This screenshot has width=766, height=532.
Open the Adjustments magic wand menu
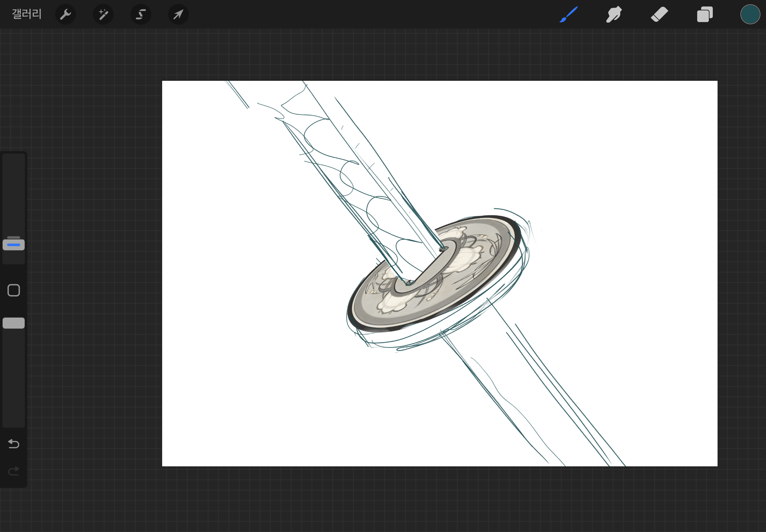pyautogui.click(x=103, y=14)
